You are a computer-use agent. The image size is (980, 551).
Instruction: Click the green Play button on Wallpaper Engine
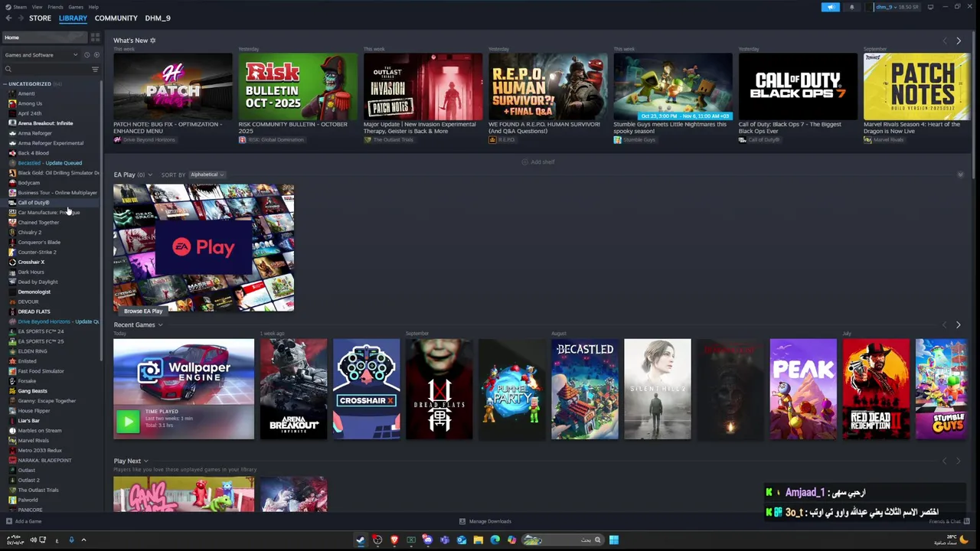128,421
